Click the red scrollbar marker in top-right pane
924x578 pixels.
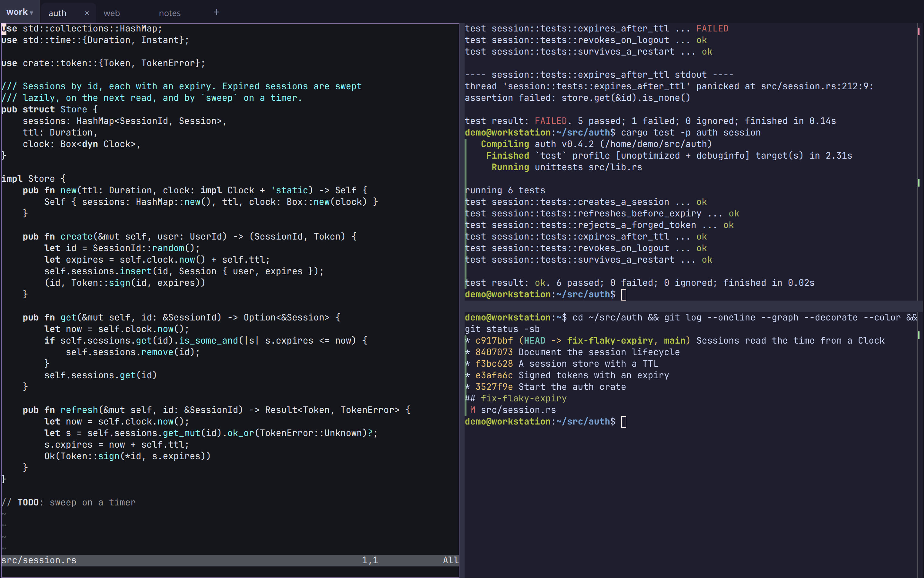pyautogui.click(x=918, y=31)
